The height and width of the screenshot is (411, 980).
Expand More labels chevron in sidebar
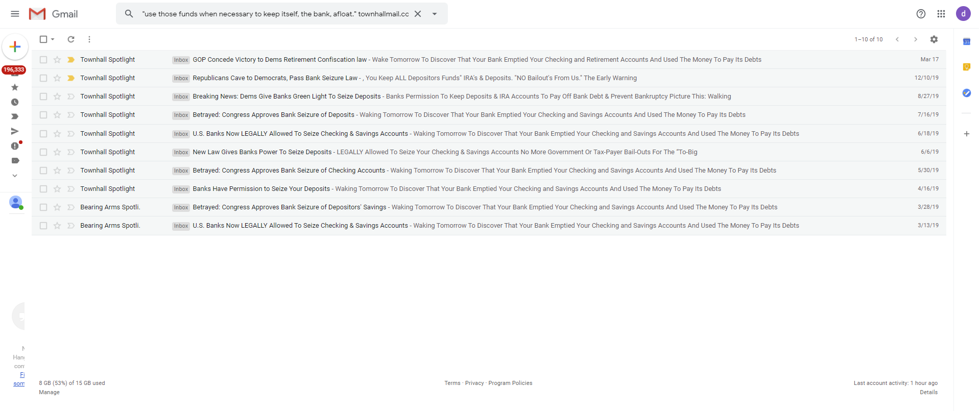(15, 176)
